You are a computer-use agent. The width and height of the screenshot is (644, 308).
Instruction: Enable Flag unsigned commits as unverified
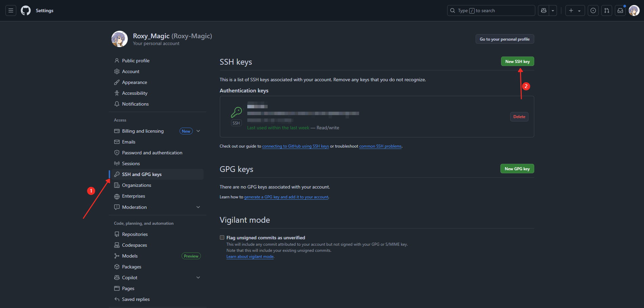(x=222, y=238)
